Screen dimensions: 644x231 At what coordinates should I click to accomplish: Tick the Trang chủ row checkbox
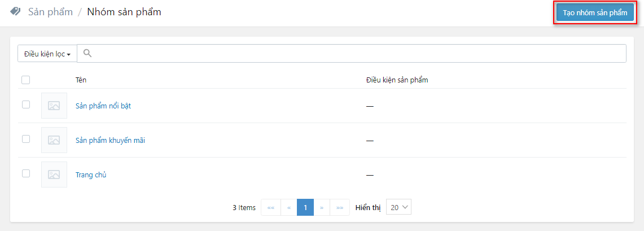(x=25, y=173)
